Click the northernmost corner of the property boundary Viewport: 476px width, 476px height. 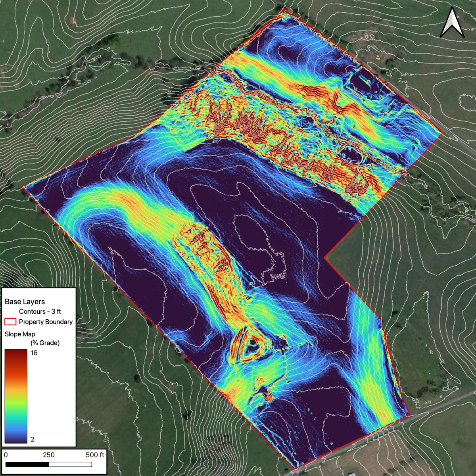tap(284, 9)
